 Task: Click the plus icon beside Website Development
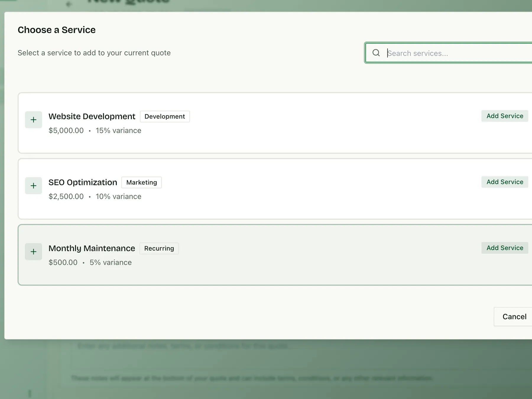[33, 120]
